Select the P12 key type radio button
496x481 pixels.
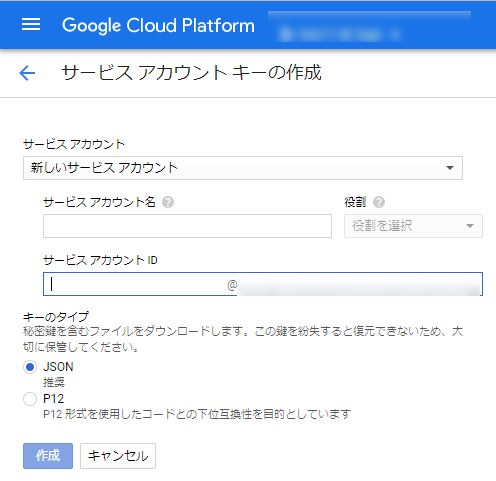coord(30,399)
